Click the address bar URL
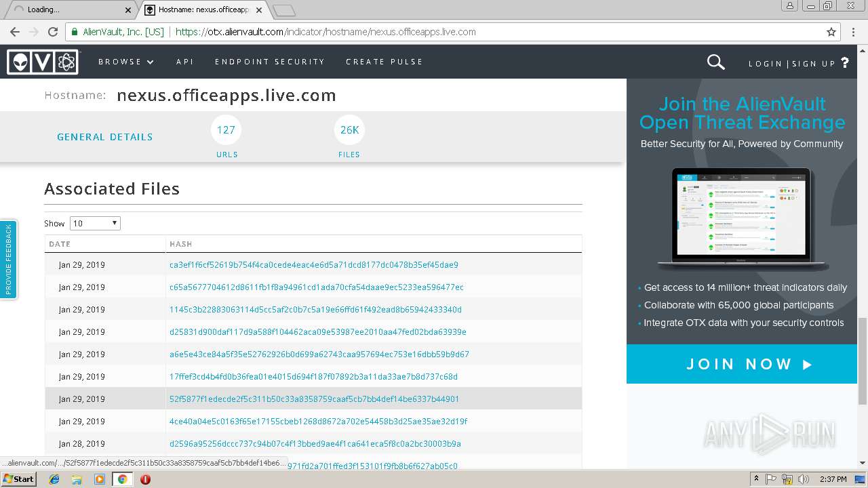The image size is (868, 488). 325,32
